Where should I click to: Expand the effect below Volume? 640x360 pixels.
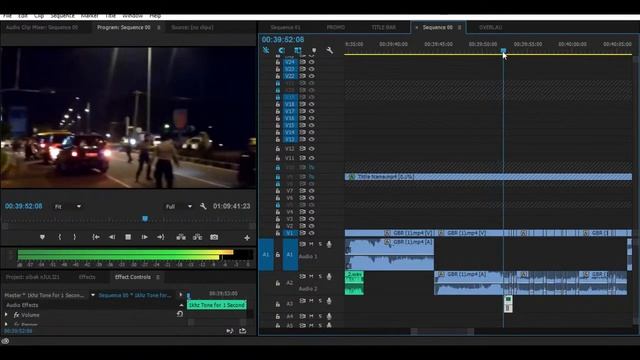[x=6, y=324]
